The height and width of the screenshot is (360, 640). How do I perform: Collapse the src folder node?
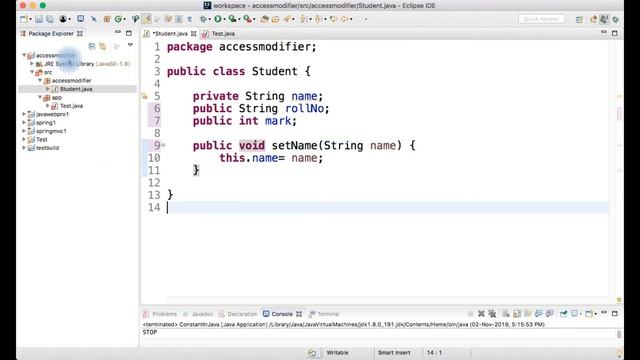(32, 72)
